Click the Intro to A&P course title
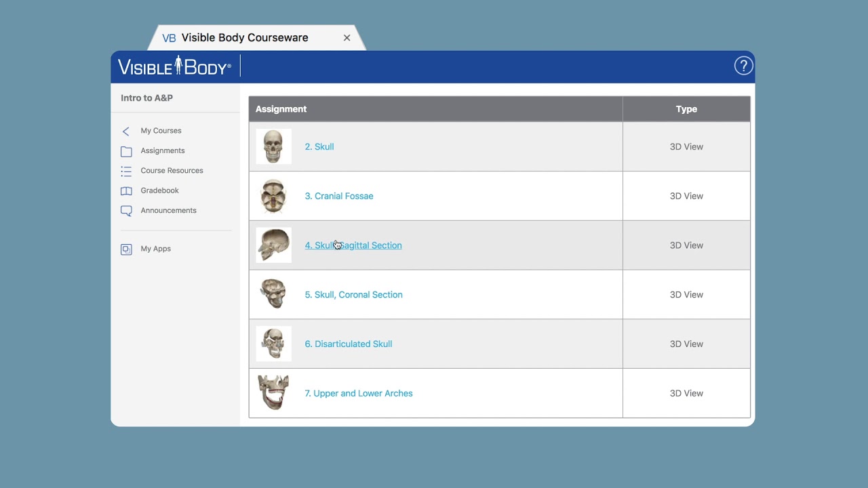This screenshot has width=868, height=488. tap(146, 98)
